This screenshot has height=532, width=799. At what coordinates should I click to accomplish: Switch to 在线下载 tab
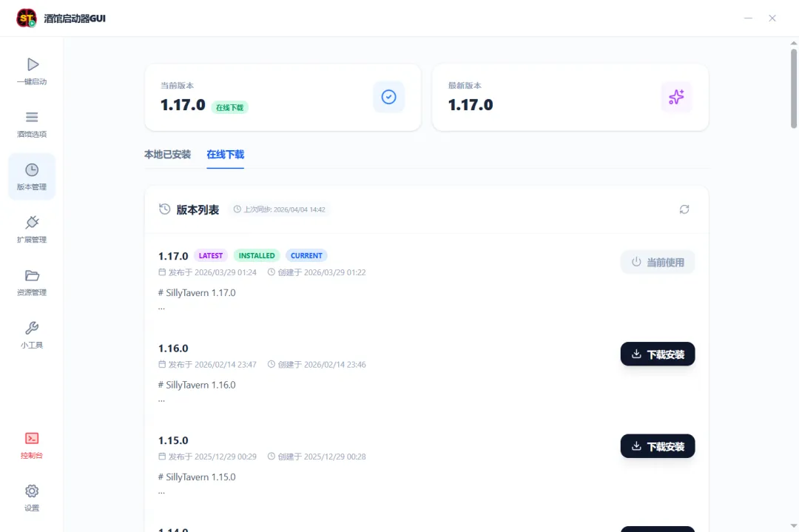[x=225, y=155]
